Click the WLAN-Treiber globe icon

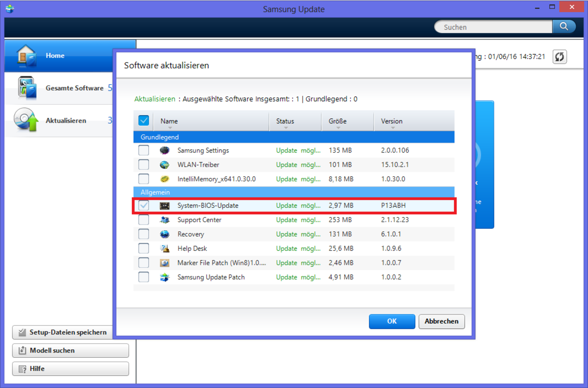164,164
